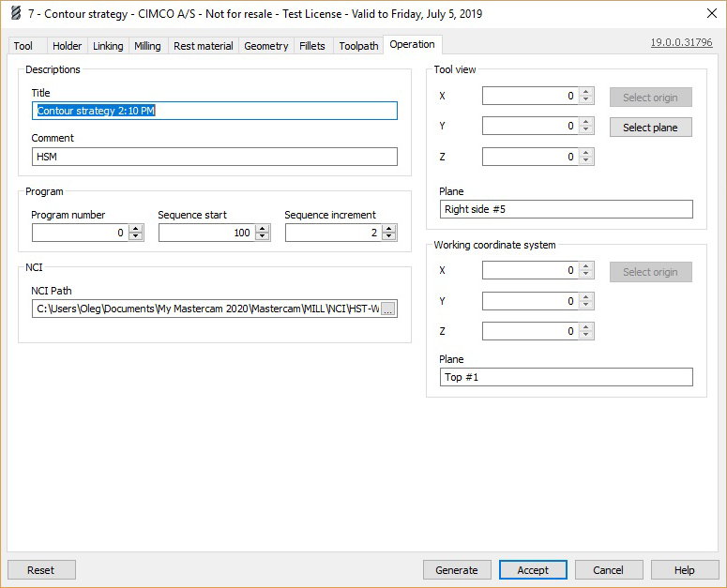Viewport: 727px width, 588px height.
Task: Click the Tool view Y value field
Action: click(x=530, y=126)
